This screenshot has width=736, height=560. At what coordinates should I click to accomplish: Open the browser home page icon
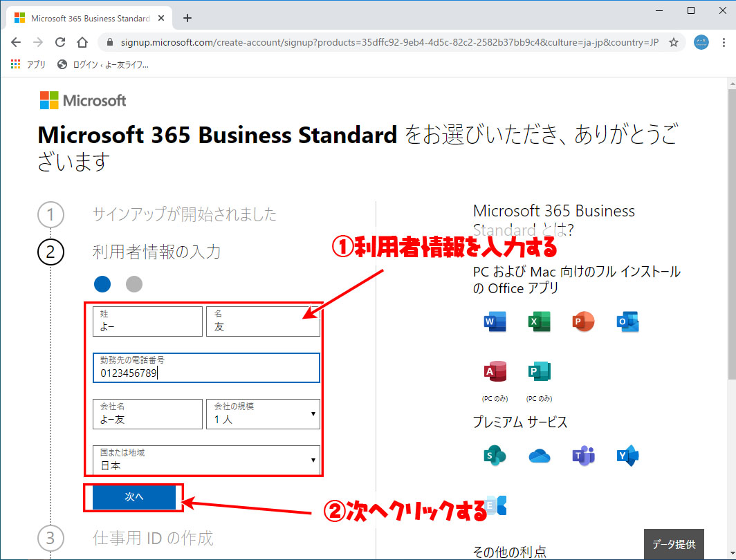coord(82,42)
